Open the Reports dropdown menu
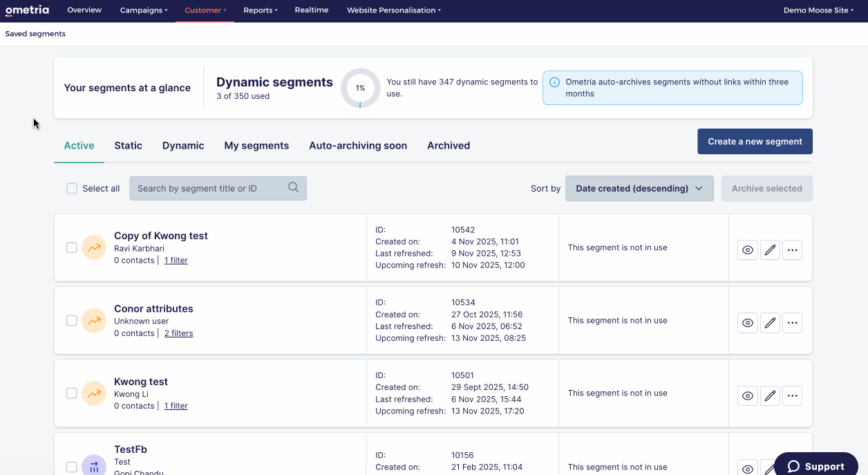868x475 pixels. click(x=261, y=10)
